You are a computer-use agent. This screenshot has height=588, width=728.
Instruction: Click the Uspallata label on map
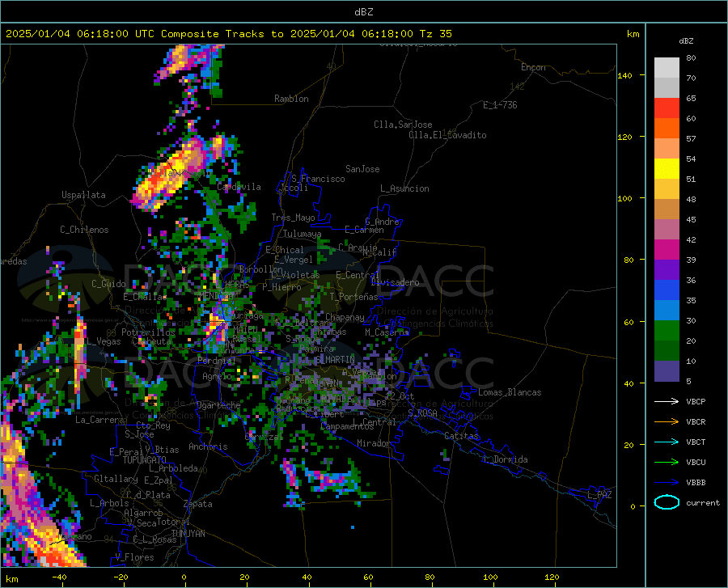[x=83, y=195]
